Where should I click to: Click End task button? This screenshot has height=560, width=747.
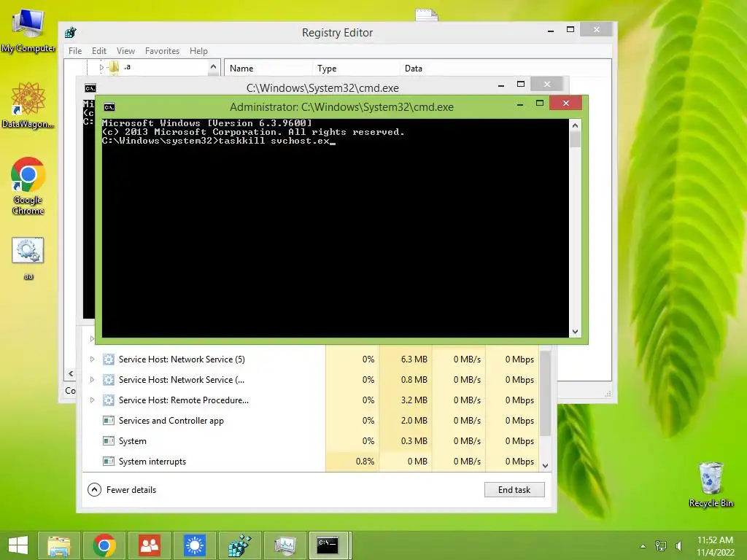(x=514, y=489)
